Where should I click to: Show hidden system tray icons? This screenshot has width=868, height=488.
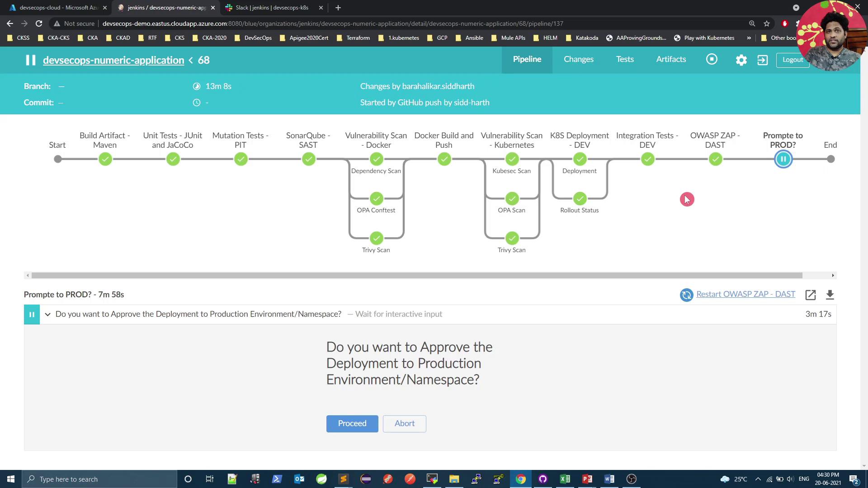click(x=758, y=479)
